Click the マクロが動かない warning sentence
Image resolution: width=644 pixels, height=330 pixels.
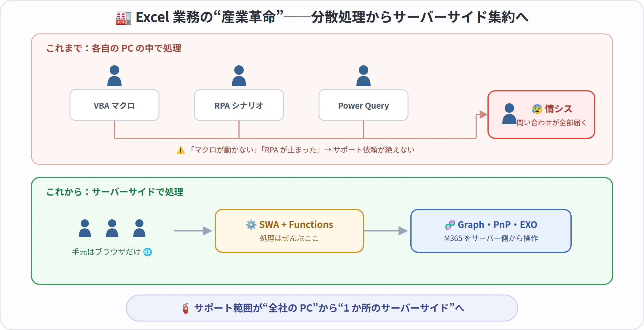tap(301, 150)
